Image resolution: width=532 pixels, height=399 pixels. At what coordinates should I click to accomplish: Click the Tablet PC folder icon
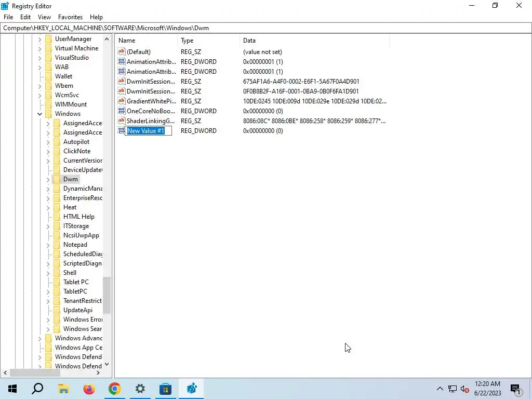[57, 282]
